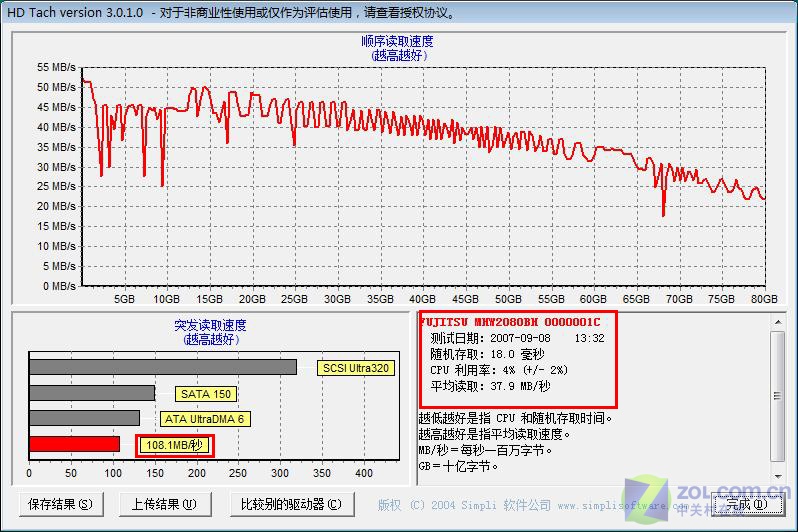The width and height of the screenshot is (798, 532).
Task: Click the 上传结果(U) upload results button
Action: pos(165,504)
